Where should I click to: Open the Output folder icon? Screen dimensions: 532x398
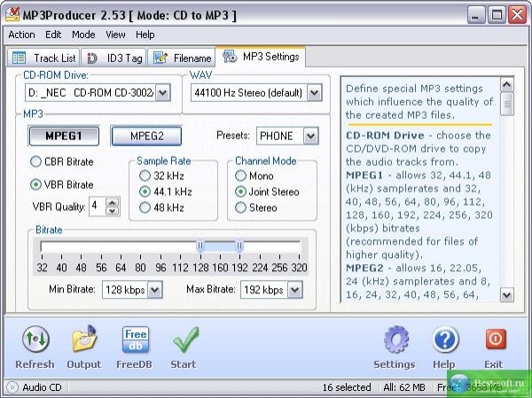coord(83,340)
